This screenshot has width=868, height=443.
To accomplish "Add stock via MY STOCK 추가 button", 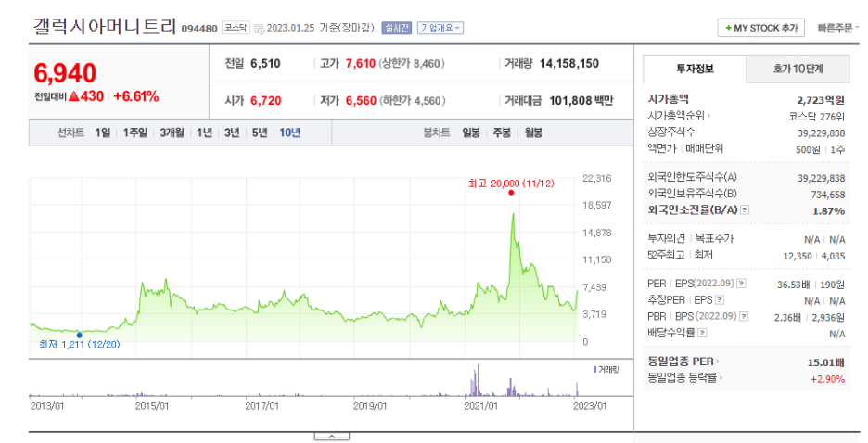I will 760,28.
